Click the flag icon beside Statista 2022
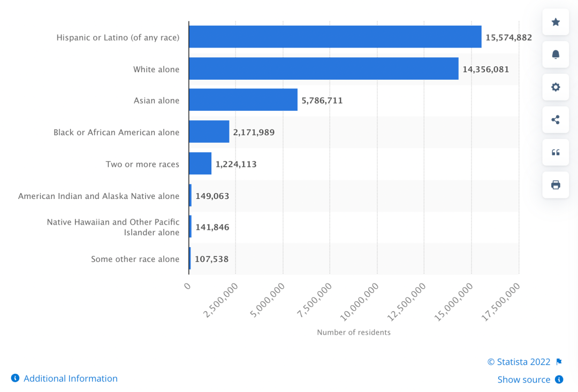The height and width of the screenshot is (392, 578). 559,362
